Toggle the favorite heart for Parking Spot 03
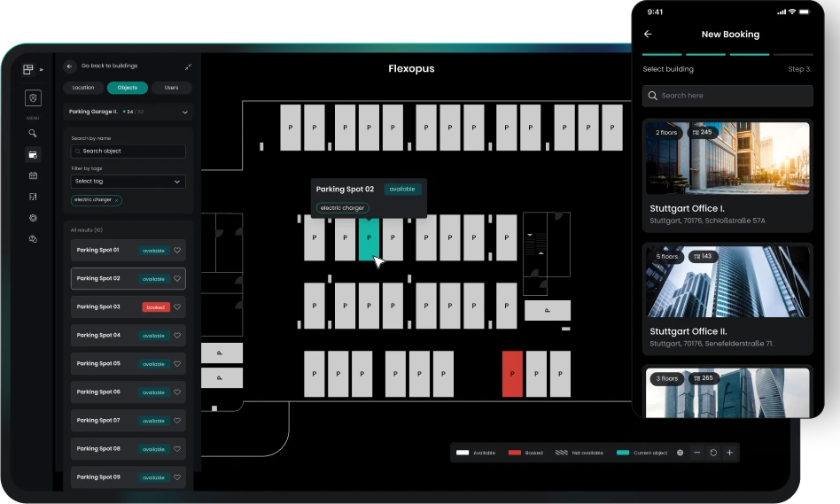The image size is (840, 504). [177, 307]
